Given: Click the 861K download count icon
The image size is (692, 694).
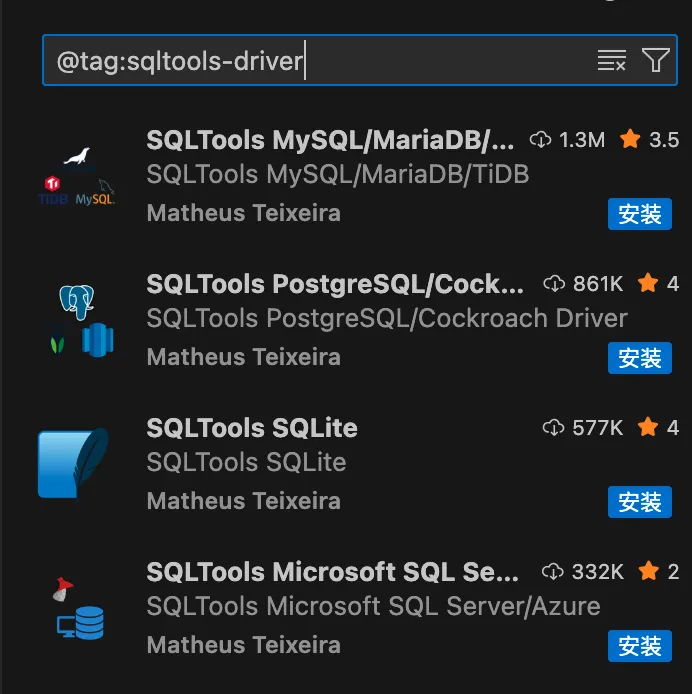Looking at the screenshot, I should pyautogui.click(x=554, y=284).
